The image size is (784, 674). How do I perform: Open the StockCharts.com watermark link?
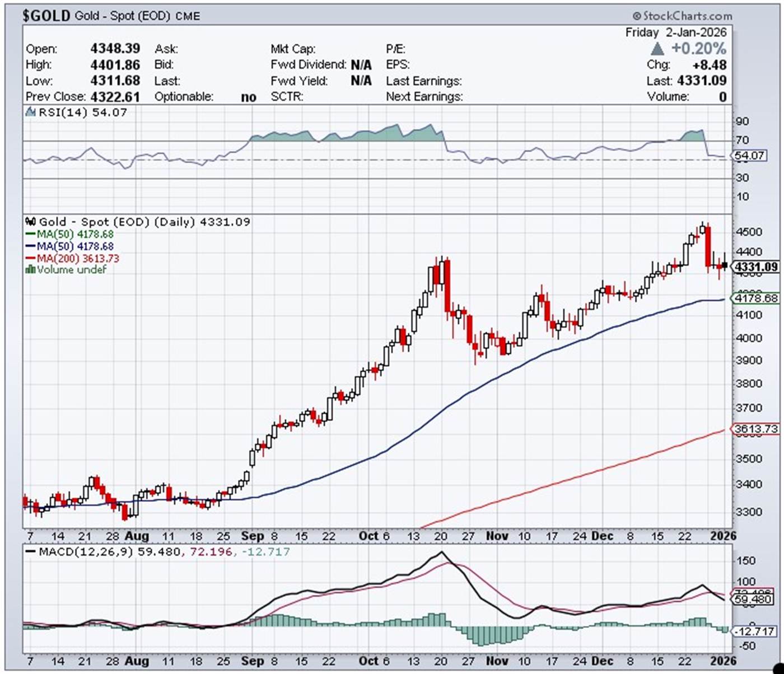click(682, 16)
